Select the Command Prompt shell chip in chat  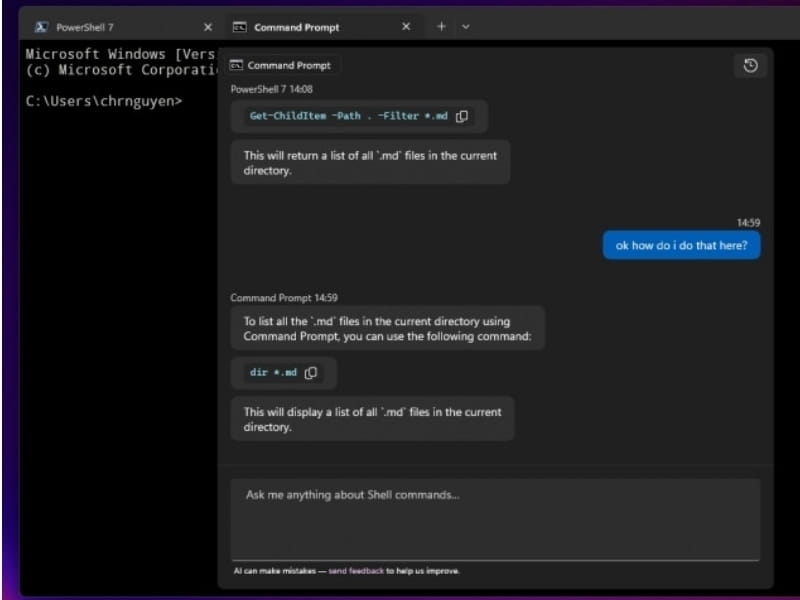[x=283, y=64]
